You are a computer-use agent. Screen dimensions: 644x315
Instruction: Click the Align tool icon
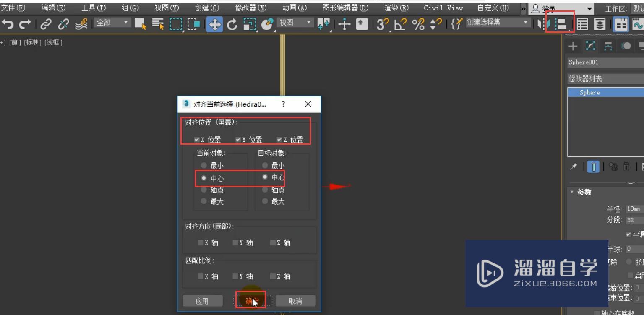click(x=561, y=24)
